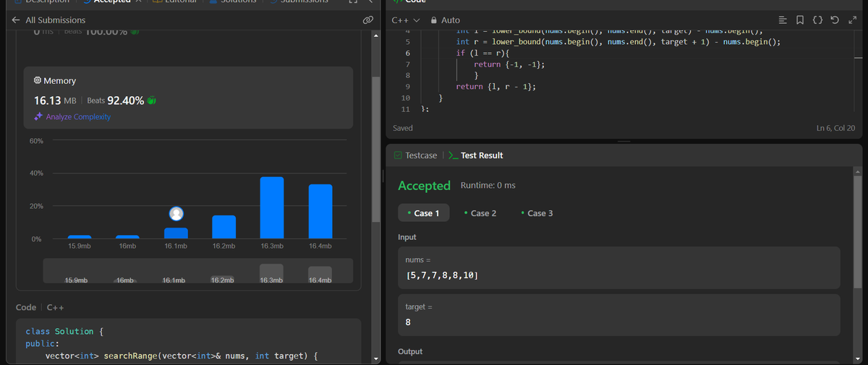Select the 16.4mb bar in the memory chart

(320, 212)
